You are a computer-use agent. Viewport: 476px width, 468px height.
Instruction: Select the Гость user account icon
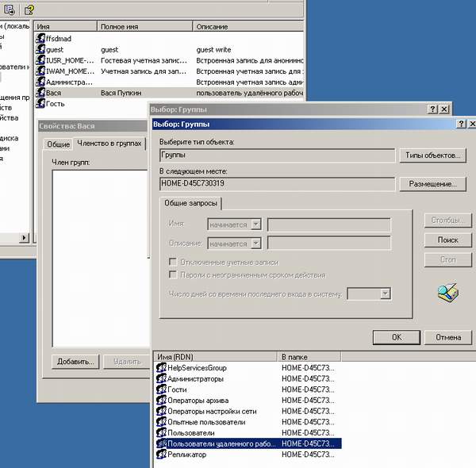point(40,104)
